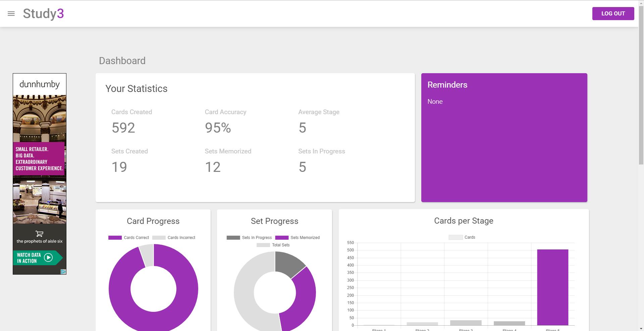Open the hamburger navigation menu

click(11, 14)
